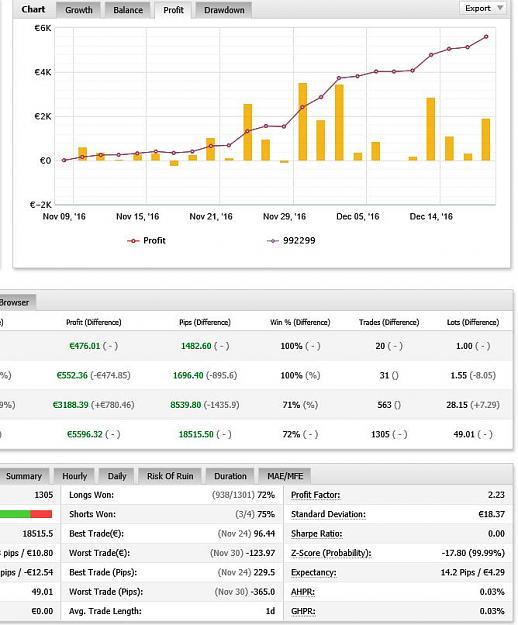The image size is (518, 625).
Task: Click the Worst Trade(€) label
Action: click(99, 553)
